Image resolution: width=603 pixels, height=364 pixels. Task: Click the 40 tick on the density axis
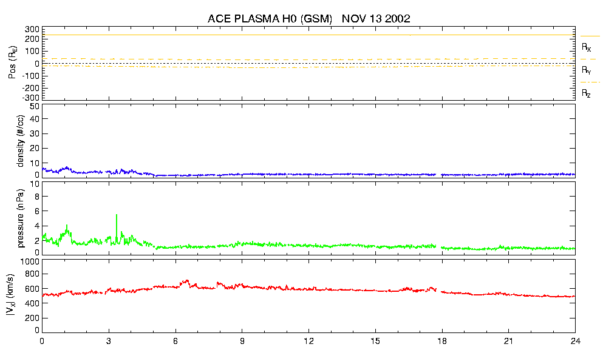click(x=35, y=119)
